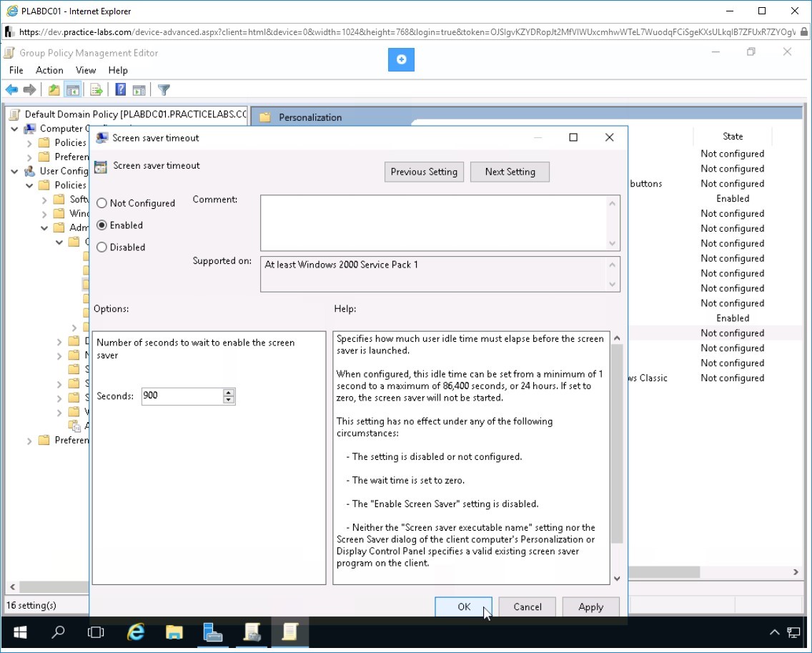Open the Action menu

tap(49, 70)
